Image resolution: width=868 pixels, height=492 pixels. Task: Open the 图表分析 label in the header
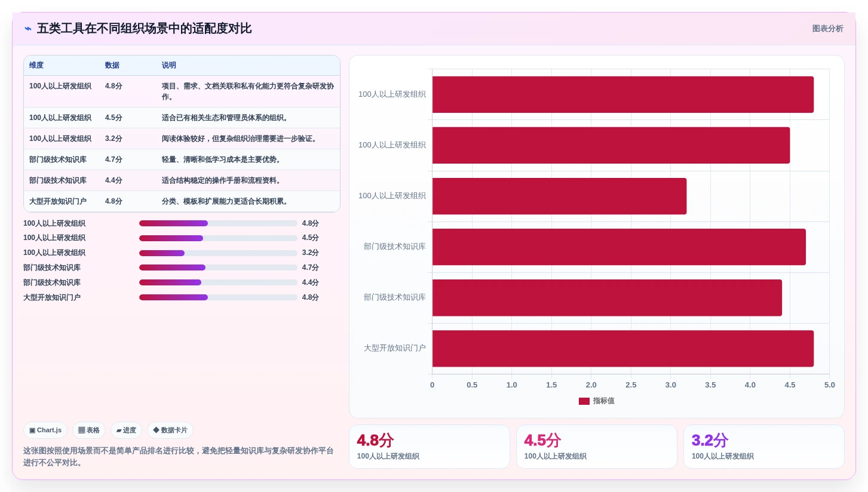827,29
